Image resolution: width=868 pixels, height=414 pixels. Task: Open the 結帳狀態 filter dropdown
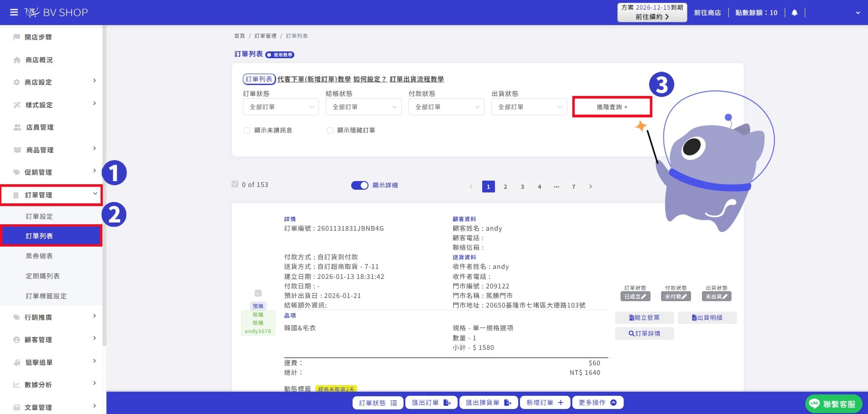363,107
